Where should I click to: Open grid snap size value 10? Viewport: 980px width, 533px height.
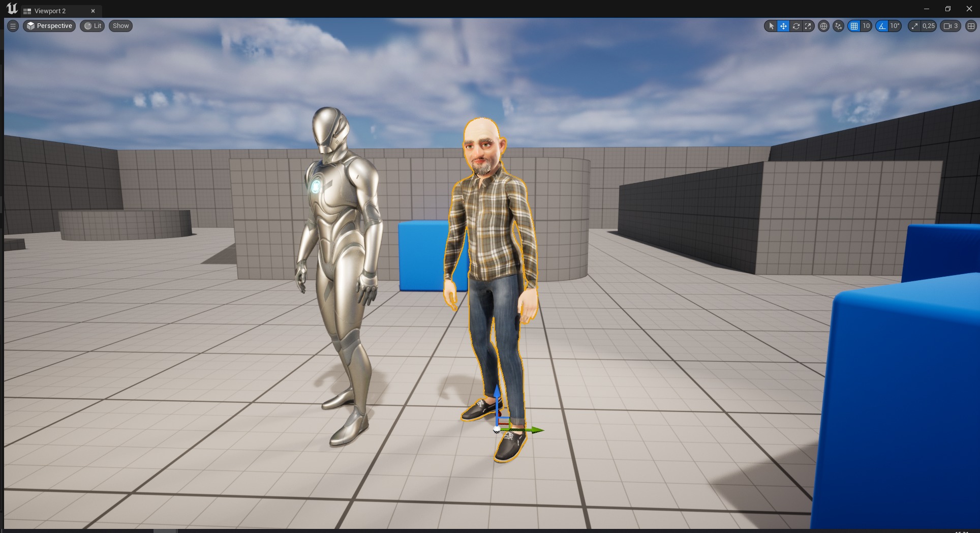[x=866, y=26]
